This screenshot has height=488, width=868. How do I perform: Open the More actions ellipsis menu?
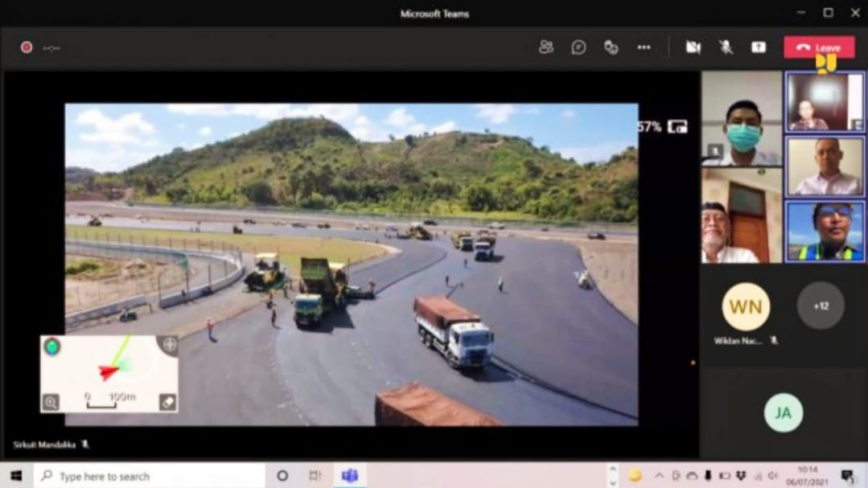point(644,47)
